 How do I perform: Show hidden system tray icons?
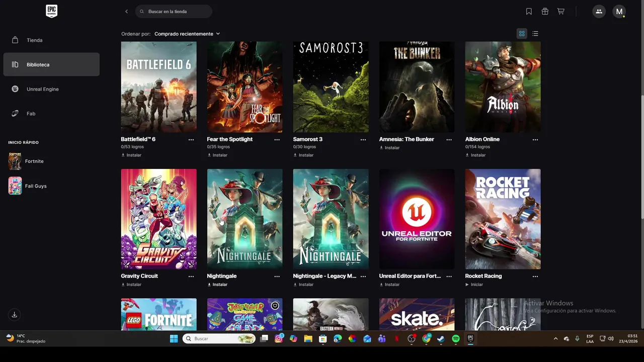pyautogui.click(x=555, y=339)
